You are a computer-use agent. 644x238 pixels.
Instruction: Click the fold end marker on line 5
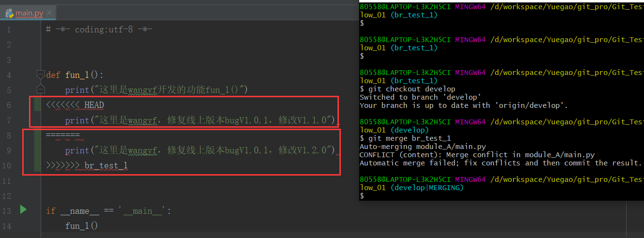(x=41, y=89)
